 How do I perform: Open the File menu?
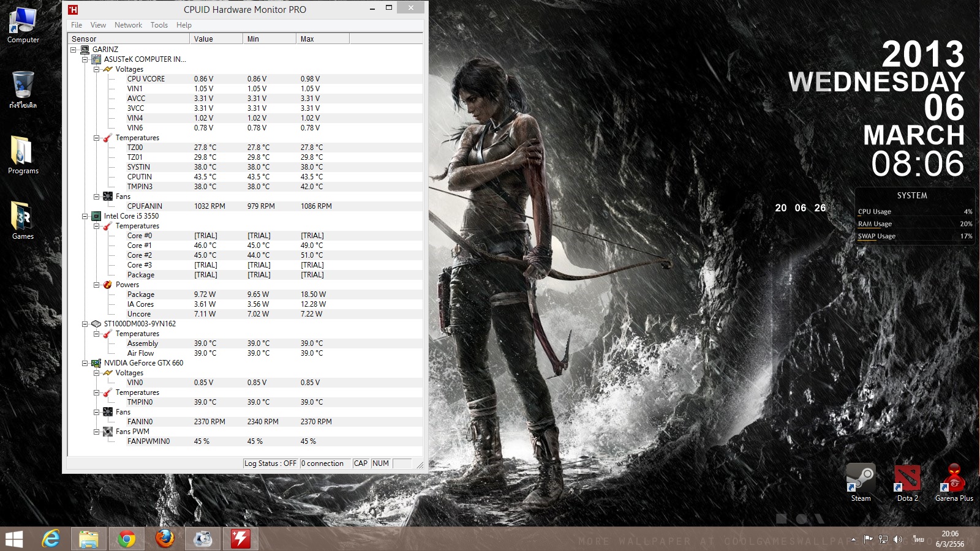pos(77,25)
